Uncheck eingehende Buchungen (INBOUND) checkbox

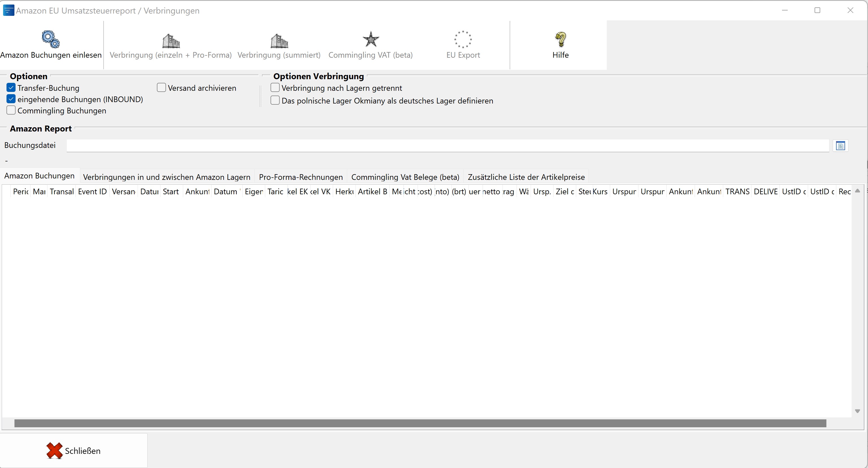click(x=11, y=99)
